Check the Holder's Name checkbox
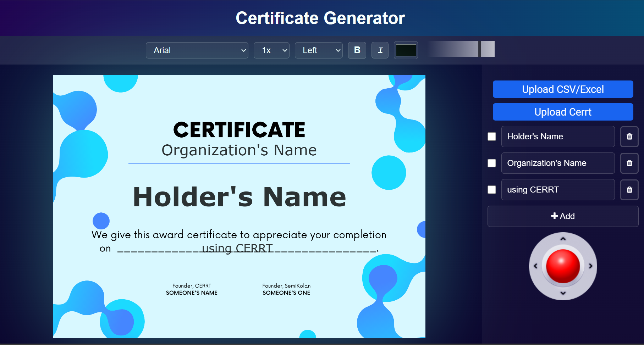Screen dimensions: 644x345 pyautogui.click(x=492, y=137)
